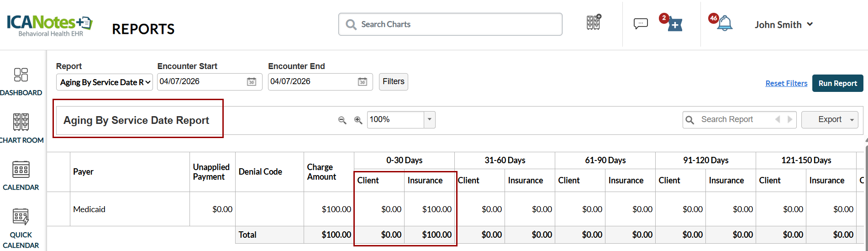The width and height of the screenshot is (868, 251).
Task: Open the chart room icon in header
Action: 593,22
